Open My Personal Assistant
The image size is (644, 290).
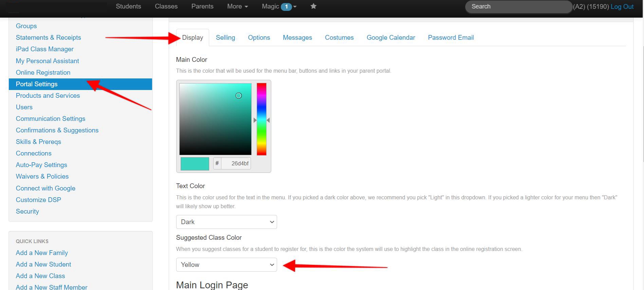click(47, 61)
